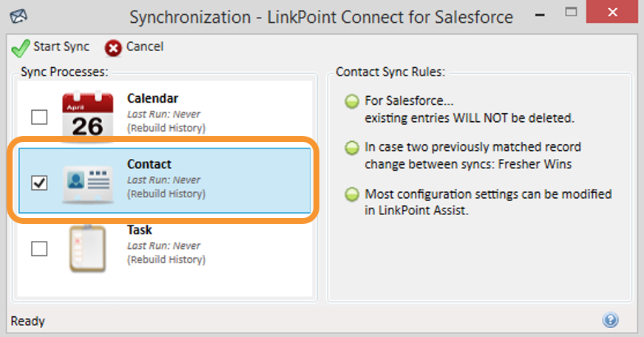Select the Calendar icon showing April 26
Viewport: 644px width, 337px height.
[87, 117]
